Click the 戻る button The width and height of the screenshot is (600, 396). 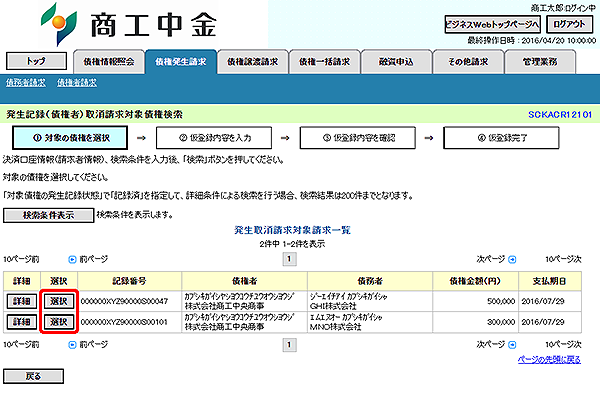(x=33, y=376)
